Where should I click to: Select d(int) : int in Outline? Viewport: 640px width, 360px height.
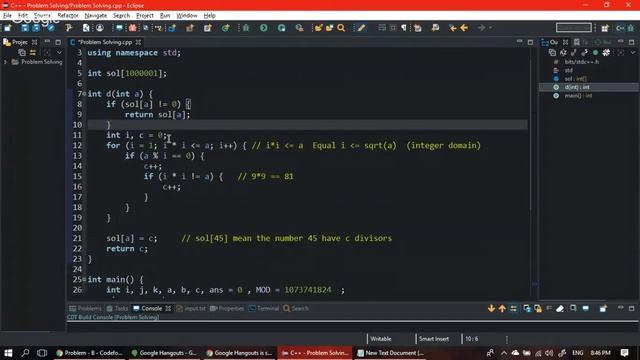pyautogui.click(x=577, y=87)
